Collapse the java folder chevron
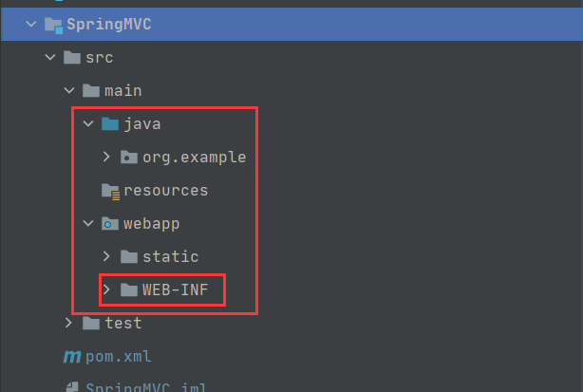Image resolution: width=583 pixels, height=392 pixels. (x=88, y=123)
